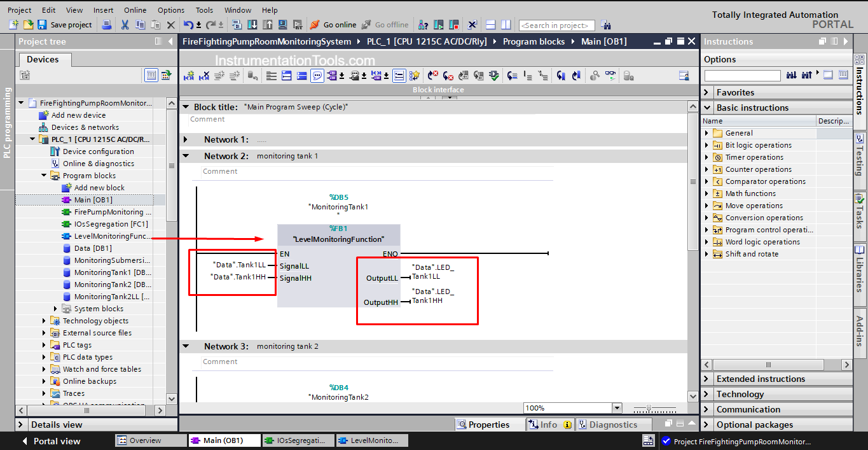Click the Undo arrow icon
Screen dimensions: 868x450
[x=188, y=25]
